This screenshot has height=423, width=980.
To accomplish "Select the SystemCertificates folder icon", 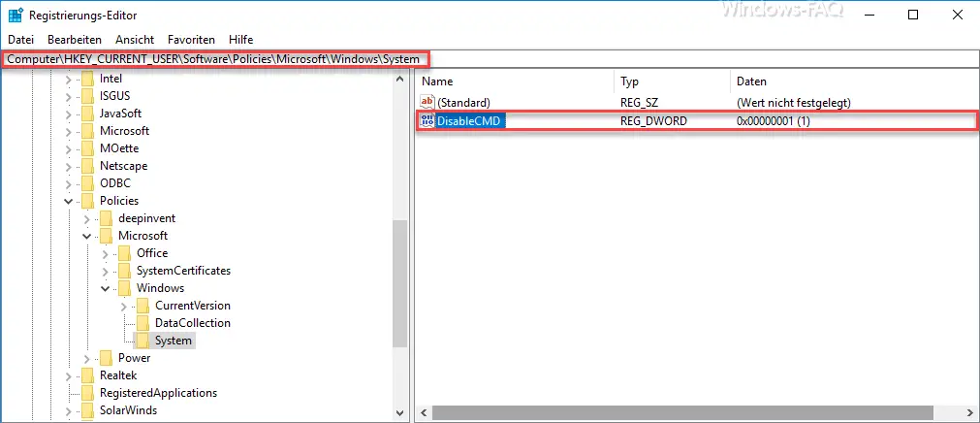I will [x=125, y=271].
